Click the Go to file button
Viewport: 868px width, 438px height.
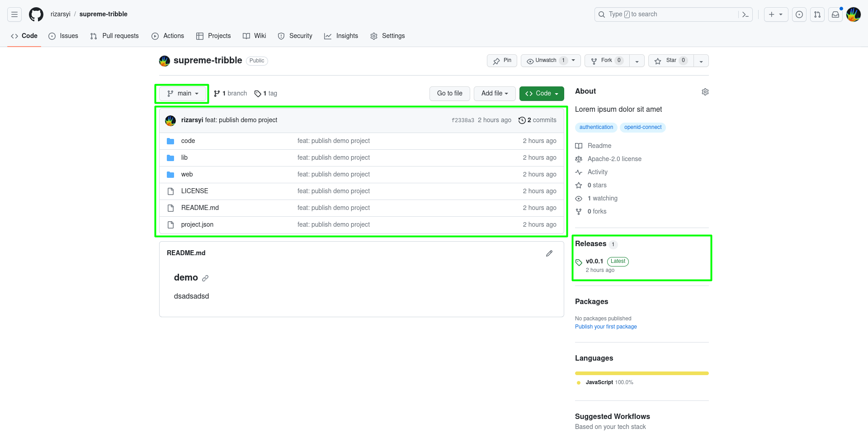450,94
